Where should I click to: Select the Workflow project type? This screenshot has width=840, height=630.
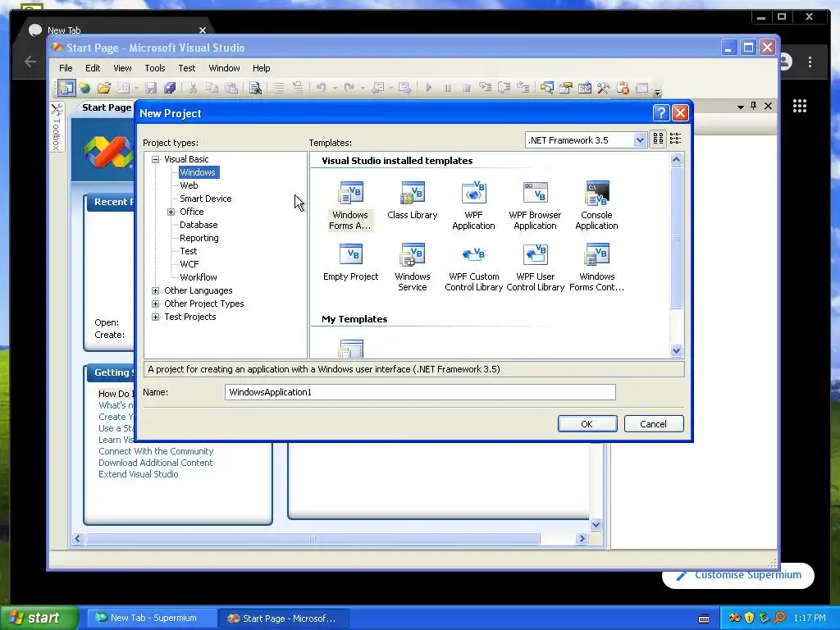click(199, 277)
